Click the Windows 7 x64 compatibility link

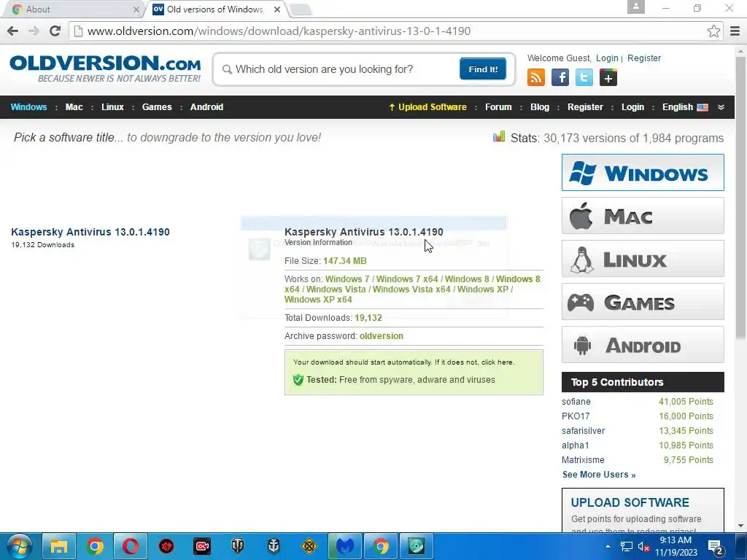(x=407, y=279)
